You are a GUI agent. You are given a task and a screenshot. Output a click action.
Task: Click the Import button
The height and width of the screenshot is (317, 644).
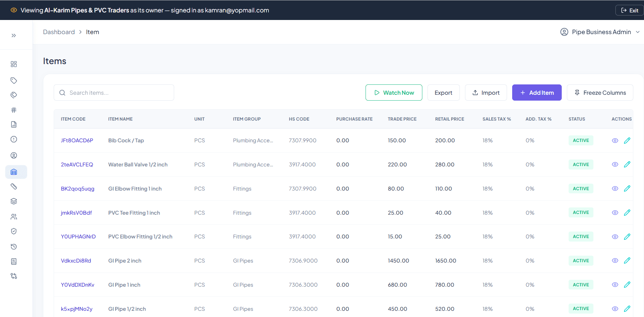[x=486, y=93]
